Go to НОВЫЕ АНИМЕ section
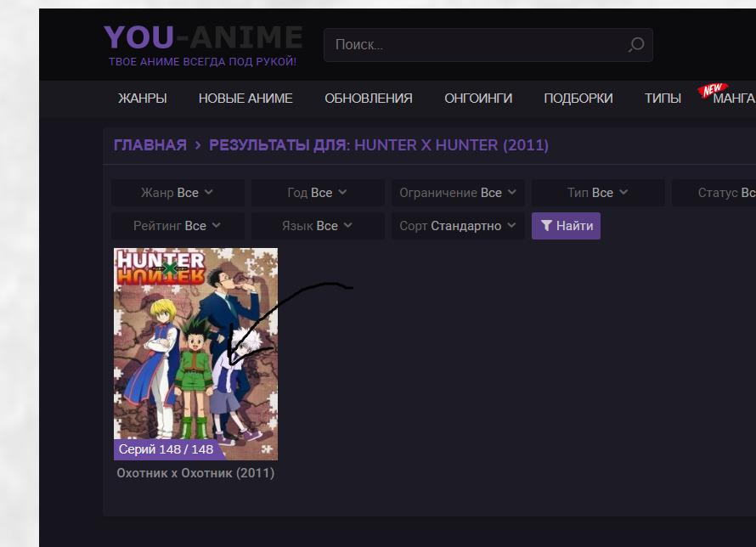 (245, 99)
